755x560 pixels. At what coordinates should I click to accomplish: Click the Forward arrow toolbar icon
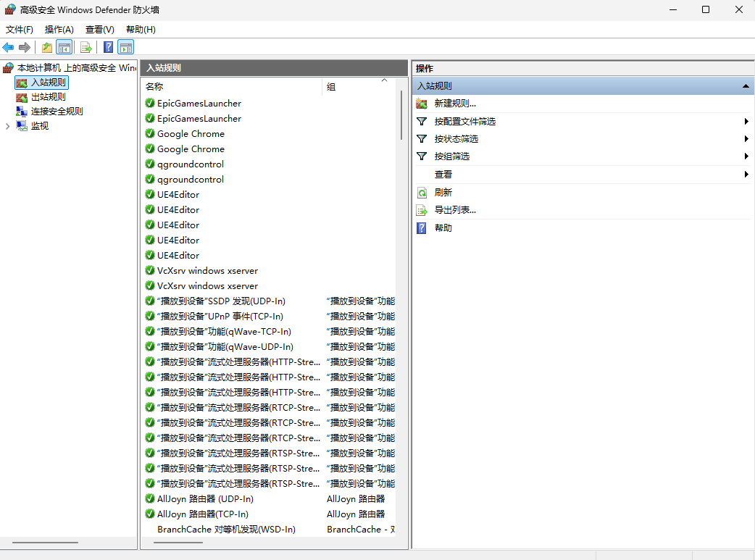(x=25, y=47)
